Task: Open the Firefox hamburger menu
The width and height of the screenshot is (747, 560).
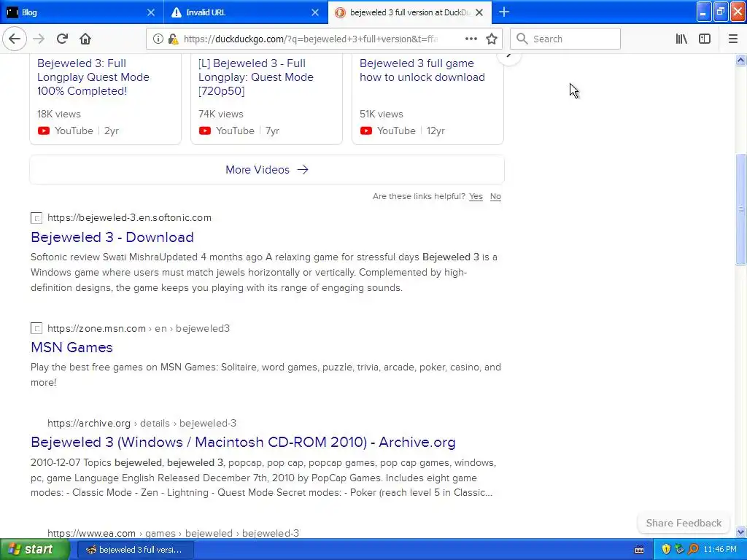Action: [732, 39]
